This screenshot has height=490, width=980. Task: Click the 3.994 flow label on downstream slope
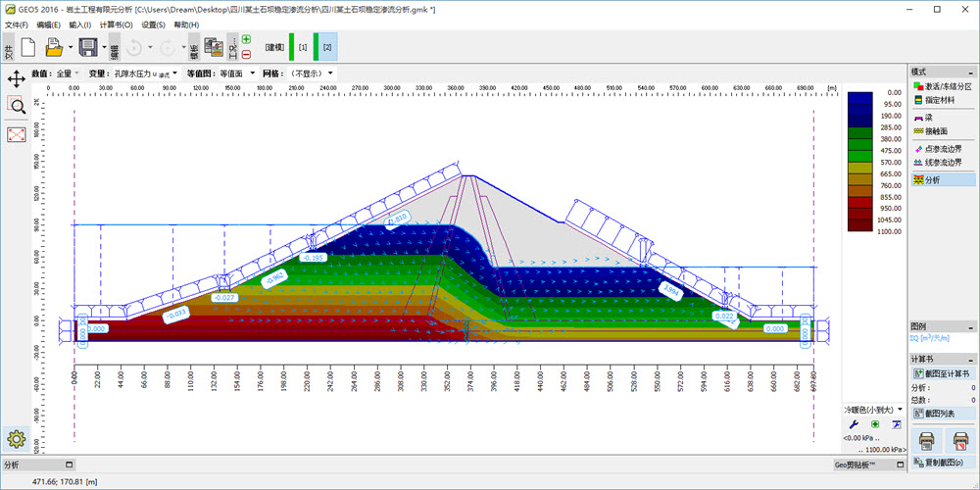pos(670,289)
